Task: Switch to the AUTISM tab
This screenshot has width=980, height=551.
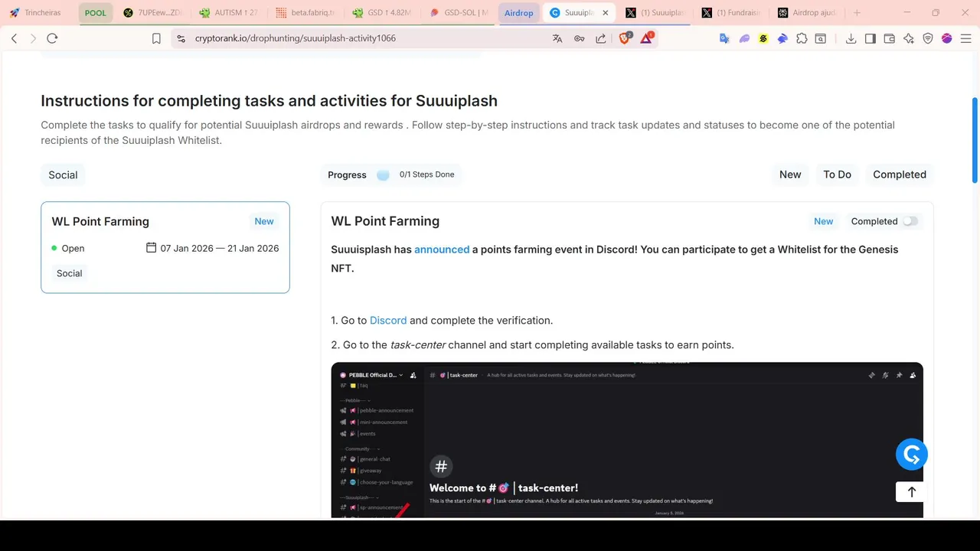Action: [228, 13]
